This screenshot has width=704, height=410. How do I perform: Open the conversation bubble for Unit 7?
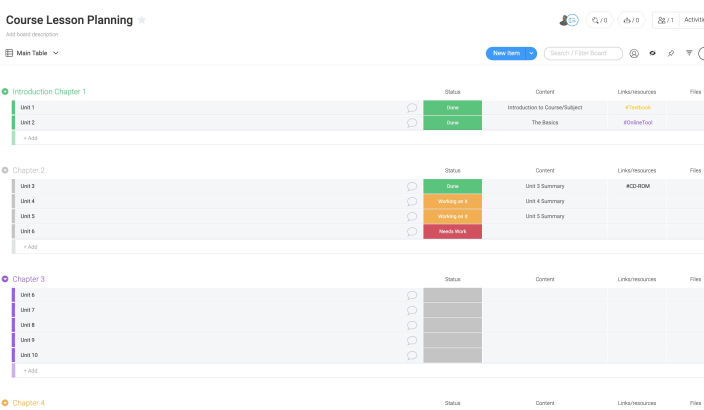point(412,310)
